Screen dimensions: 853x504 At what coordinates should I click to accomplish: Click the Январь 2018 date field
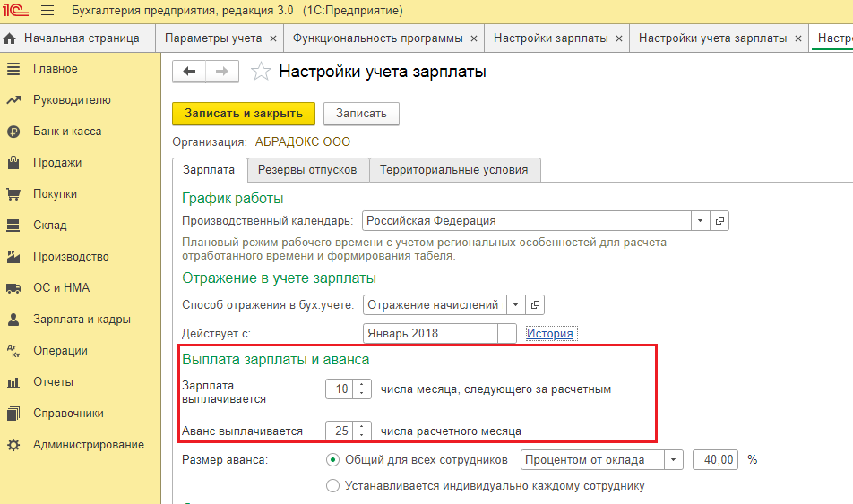430,334
